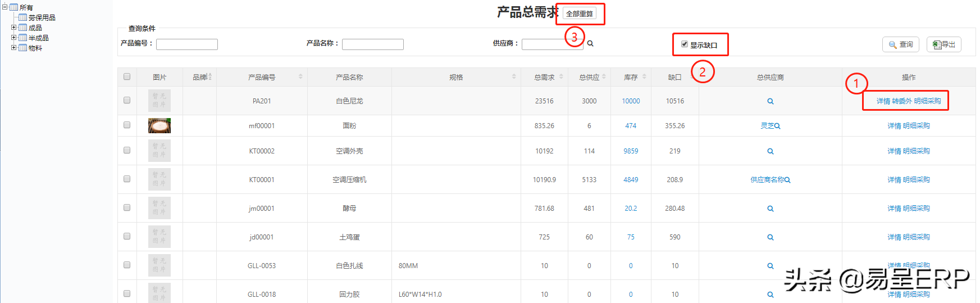Sort table by 总需求 column arrows
The image size is (980, 303).
[561, 76]
